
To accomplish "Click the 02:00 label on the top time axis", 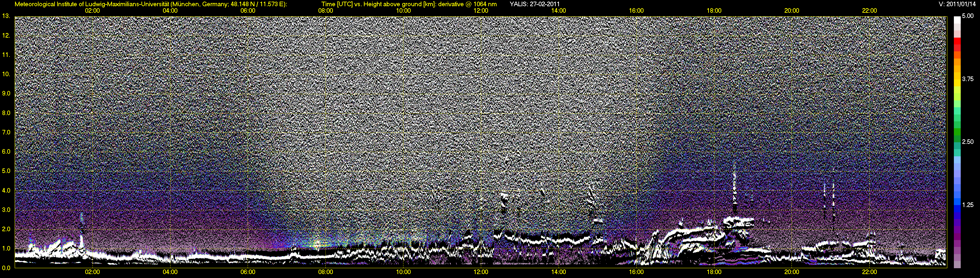I will pos(92,11).
